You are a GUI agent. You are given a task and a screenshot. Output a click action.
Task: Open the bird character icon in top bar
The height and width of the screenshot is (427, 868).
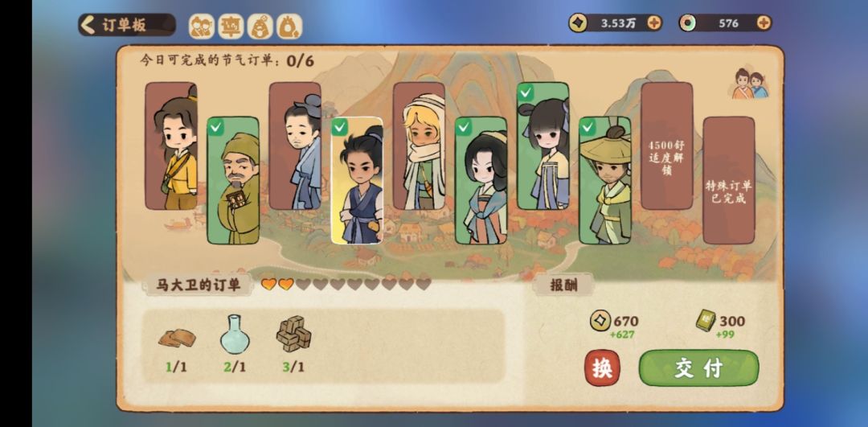pos(260,26)
